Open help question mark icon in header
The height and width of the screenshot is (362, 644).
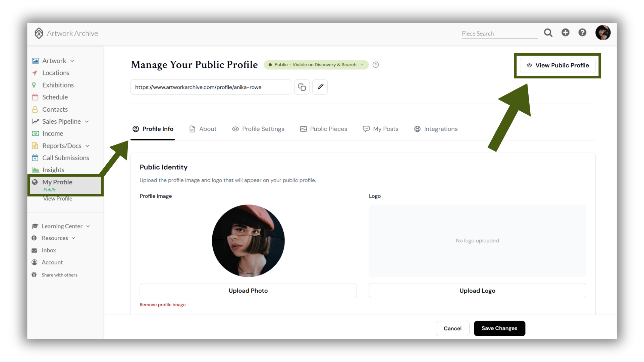point(582,33)
